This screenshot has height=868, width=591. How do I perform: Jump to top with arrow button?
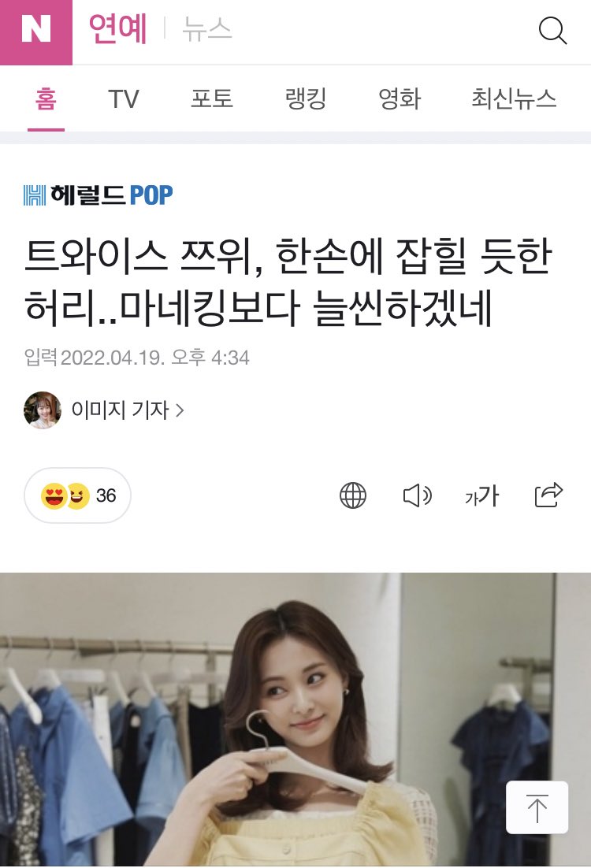tap(537, 807)
